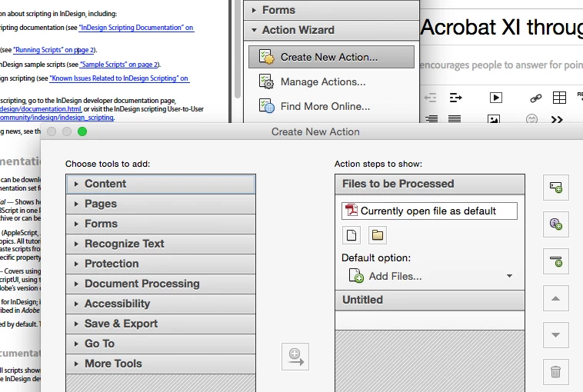This screenshot has width=583, height=392.
Task: Open the Add Files default option dropdown
Action: coord(509,276)
